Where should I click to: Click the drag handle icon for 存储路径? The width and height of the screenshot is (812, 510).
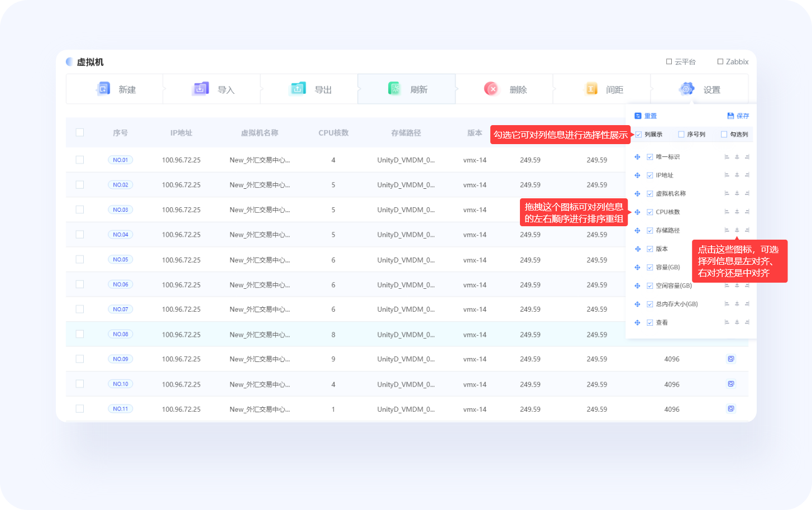click(x=637, y=231)
